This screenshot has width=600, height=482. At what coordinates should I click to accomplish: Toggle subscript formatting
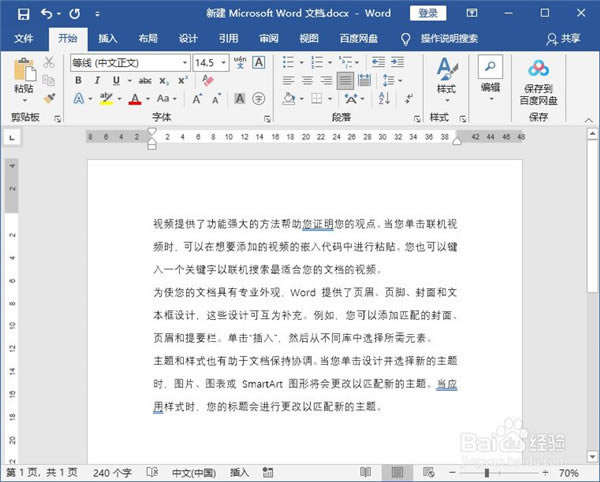coord(164,81)
